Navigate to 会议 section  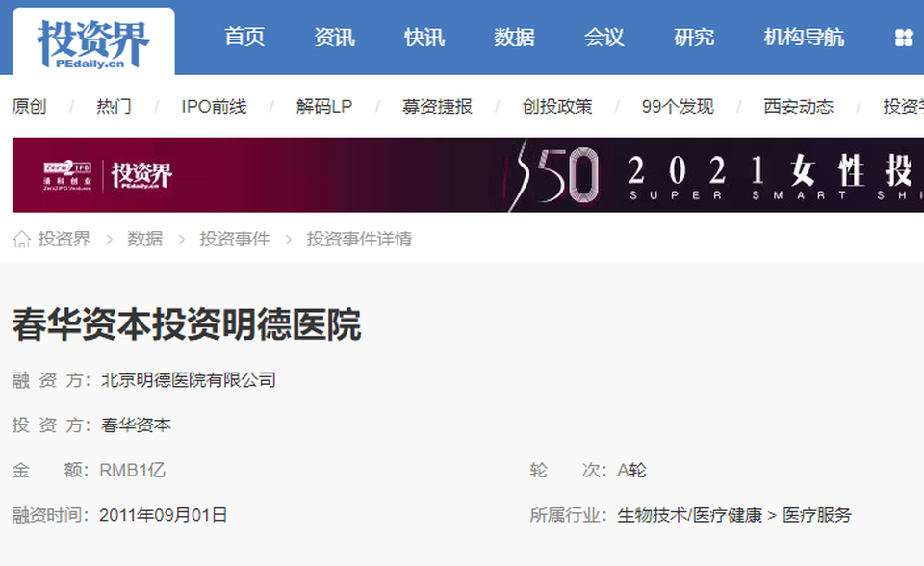[x=603, y=38]
